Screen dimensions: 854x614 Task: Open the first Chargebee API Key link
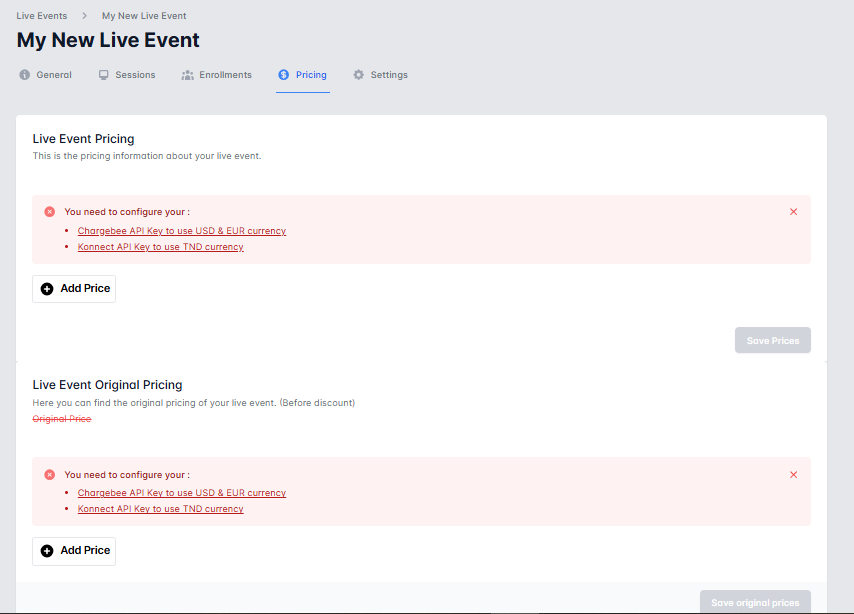pos(182,231)
